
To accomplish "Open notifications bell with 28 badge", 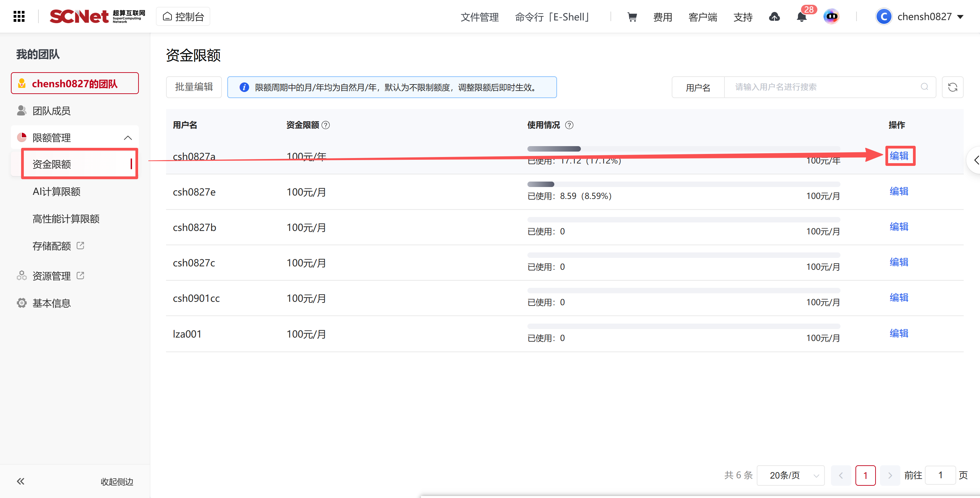I will pyautogui.click(x=802, y=17).
